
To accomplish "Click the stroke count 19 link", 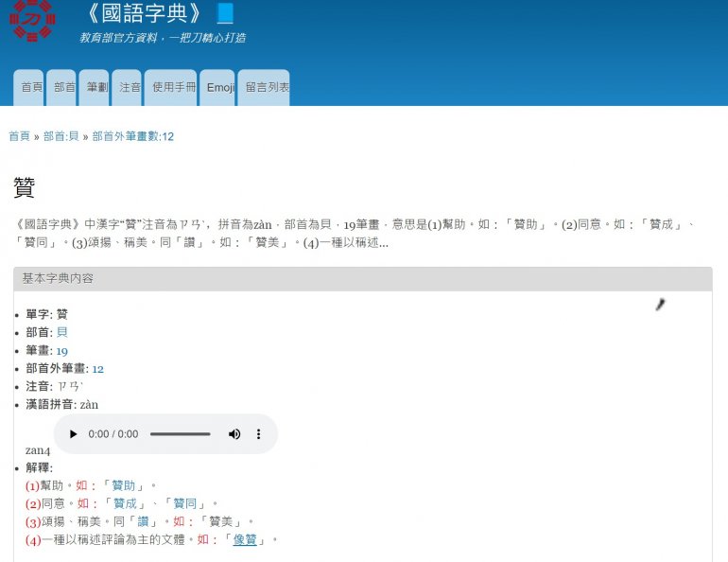I will point(62,351).
